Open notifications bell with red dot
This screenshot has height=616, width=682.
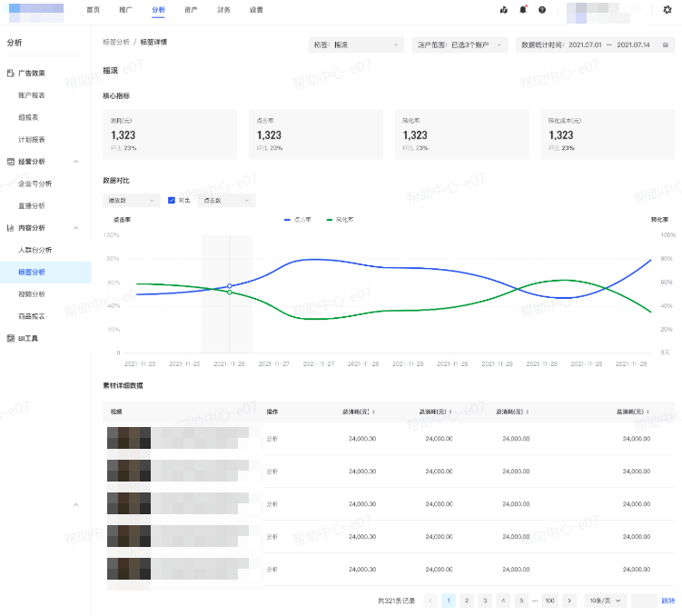pyautogui.click(x=523, y=10)
